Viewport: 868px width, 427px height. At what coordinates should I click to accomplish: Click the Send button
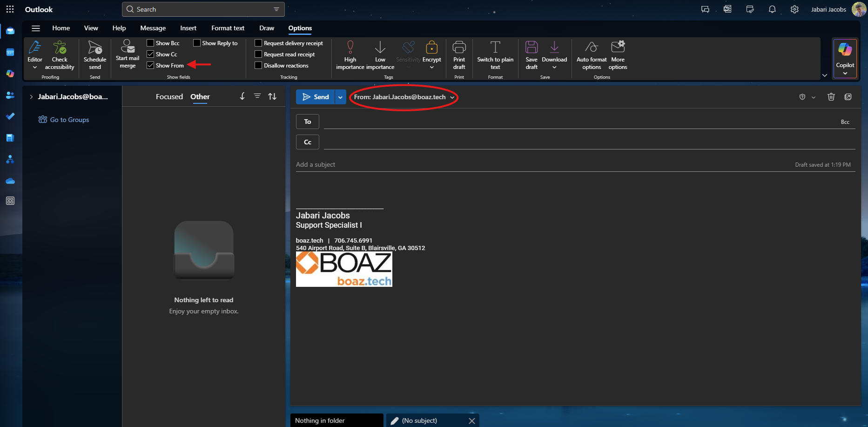point(316,97)
